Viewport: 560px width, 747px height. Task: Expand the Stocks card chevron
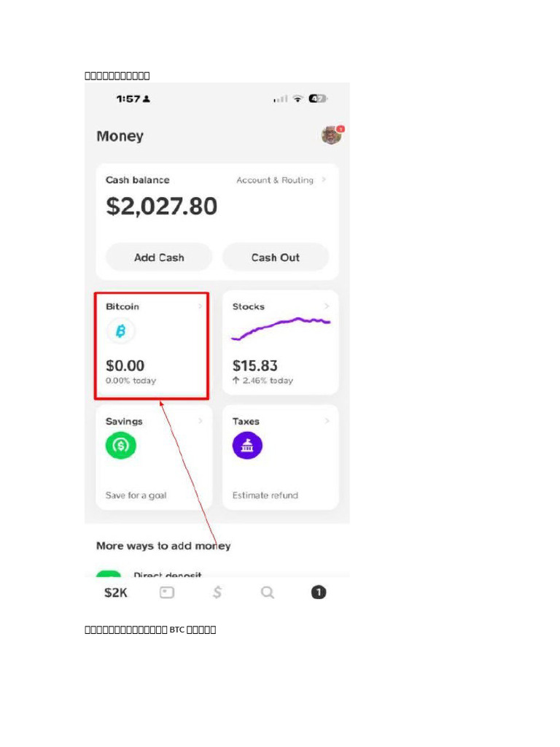pyautogui.click(x=327, y=306)
